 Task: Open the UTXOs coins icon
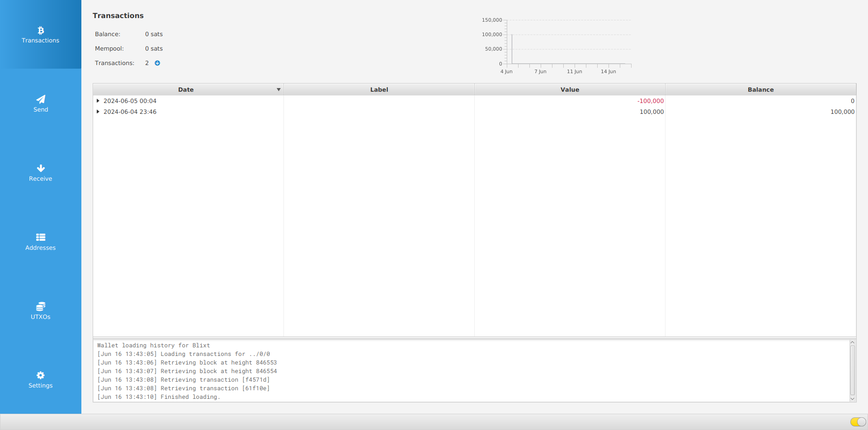pyautogui.click(x=41, y=306)
